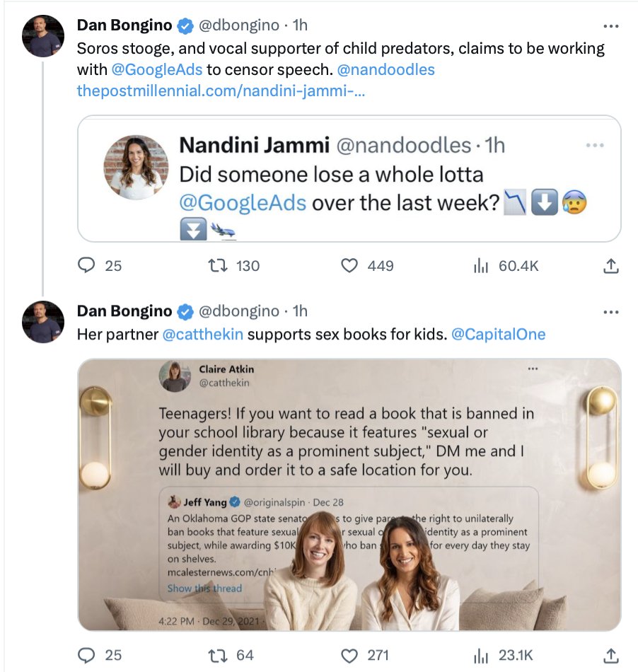
Task: Open the @GoogleAds mention in first tweet
Action: [x=157, y=69]
